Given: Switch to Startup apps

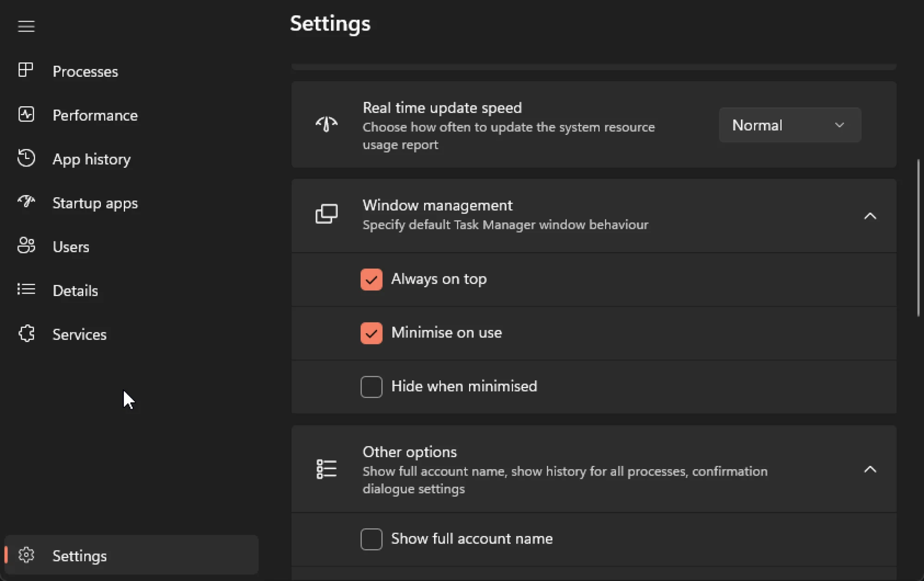Looking at the screenshot, I should 131,203.
